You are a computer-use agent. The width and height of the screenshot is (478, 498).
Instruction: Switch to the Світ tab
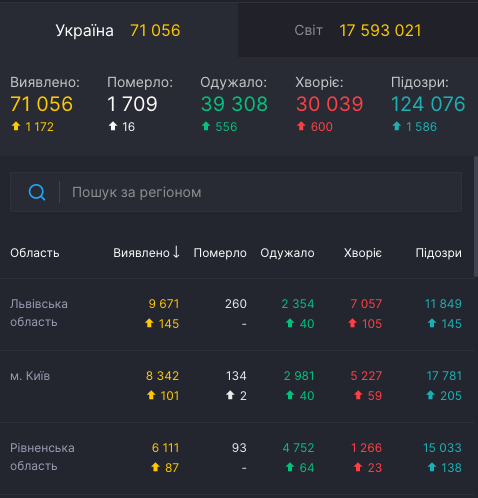pos(358,30)
